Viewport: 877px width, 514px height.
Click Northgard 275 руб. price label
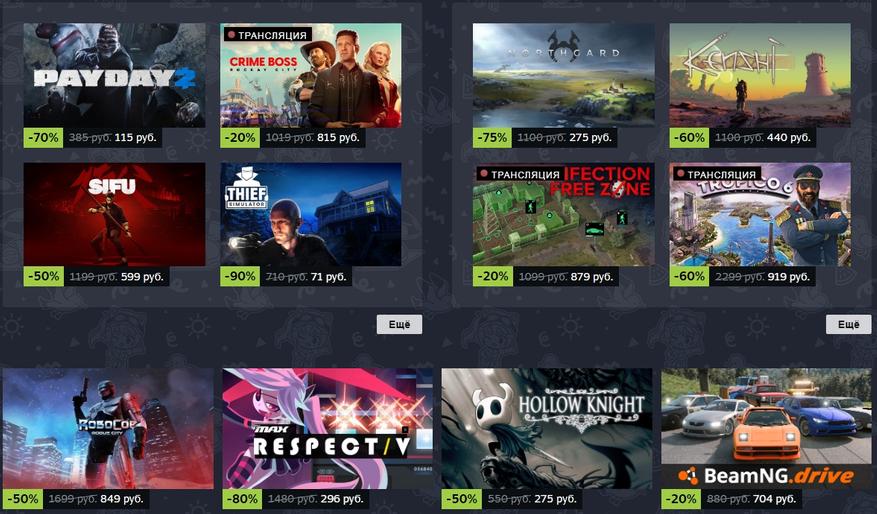click(591, 138)
